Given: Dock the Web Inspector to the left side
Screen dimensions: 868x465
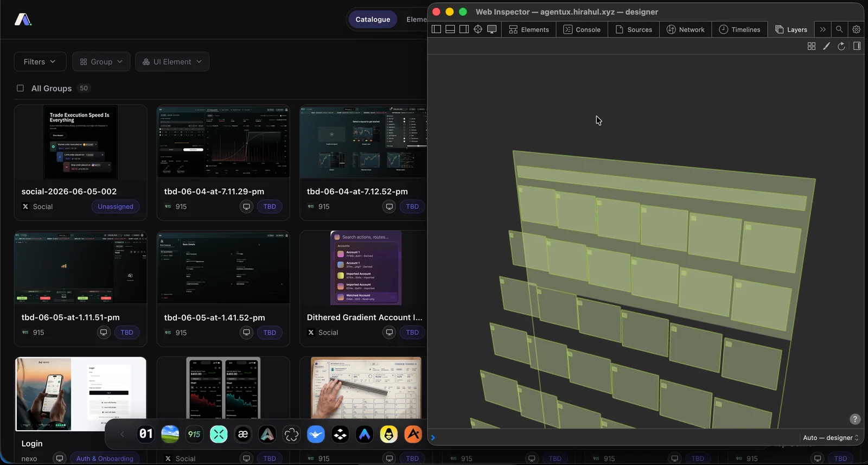Looking at the screenshot, I should [436, 29].
